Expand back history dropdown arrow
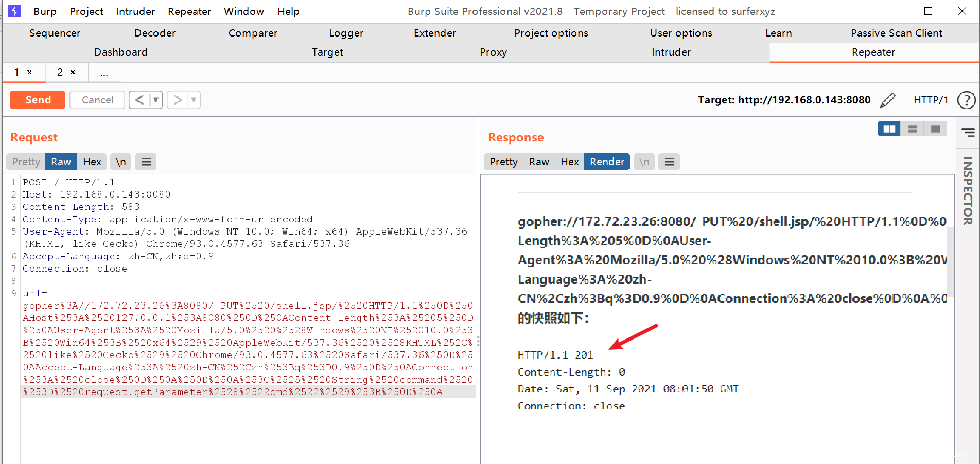The height and width of the screenshot is (464, 980). tap(156, 100)
